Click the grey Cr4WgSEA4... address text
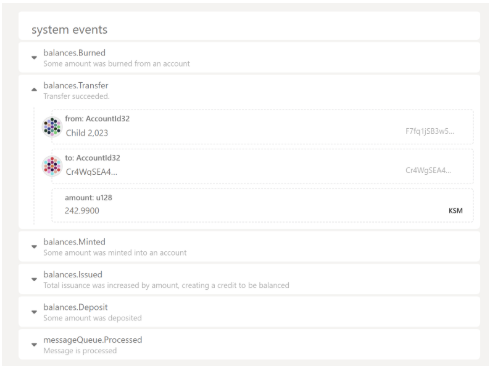The width and height of the screenshot is (489, 368). 428,170
